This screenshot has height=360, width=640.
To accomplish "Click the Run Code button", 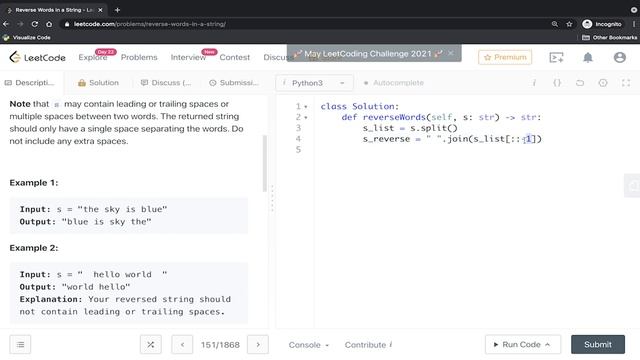I will click(522, 344).
